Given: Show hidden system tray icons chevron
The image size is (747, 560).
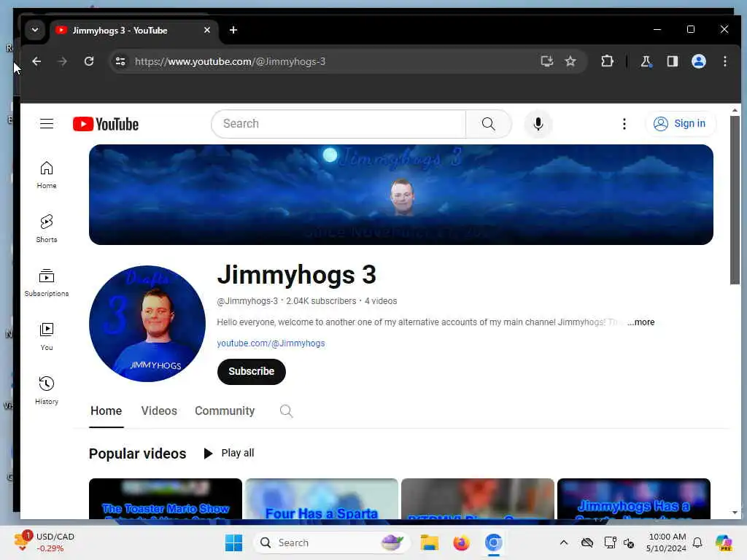Looking at the screenshot, I should [x=564, y=542].
